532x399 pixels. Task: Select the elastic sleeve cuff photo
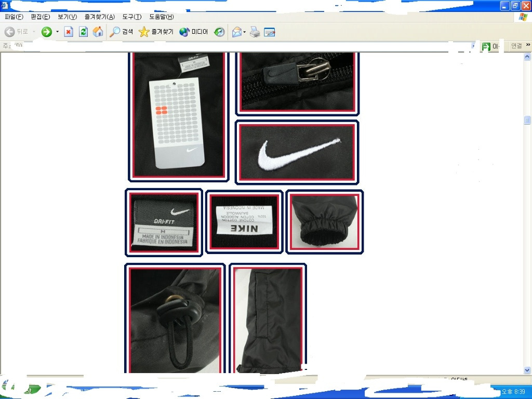click(x=325, y=222)
